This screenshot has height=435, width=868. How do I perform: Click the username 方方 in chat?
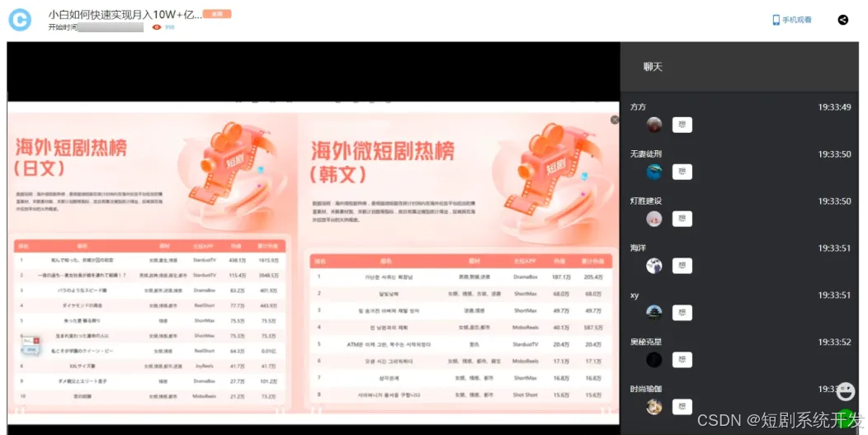638,107
